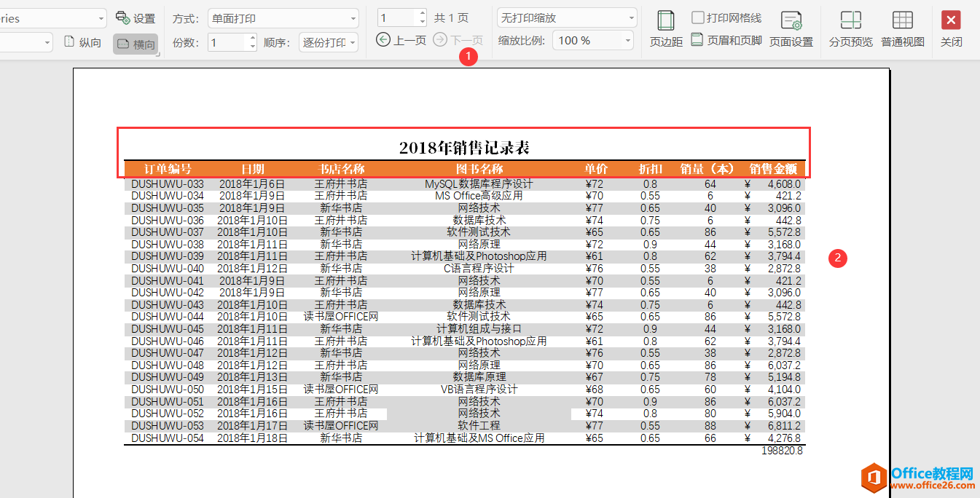Click 计算机基础及MS Office应用 cell
The width and height of the screenshot is (980, 498).
[x=479, y=438]
